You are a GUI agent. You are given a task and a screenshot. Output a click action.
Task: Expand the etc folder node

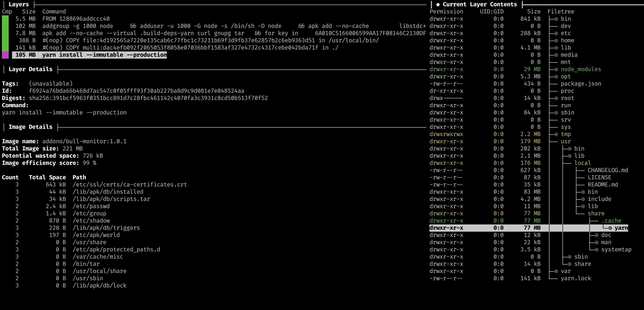(556, 33)
